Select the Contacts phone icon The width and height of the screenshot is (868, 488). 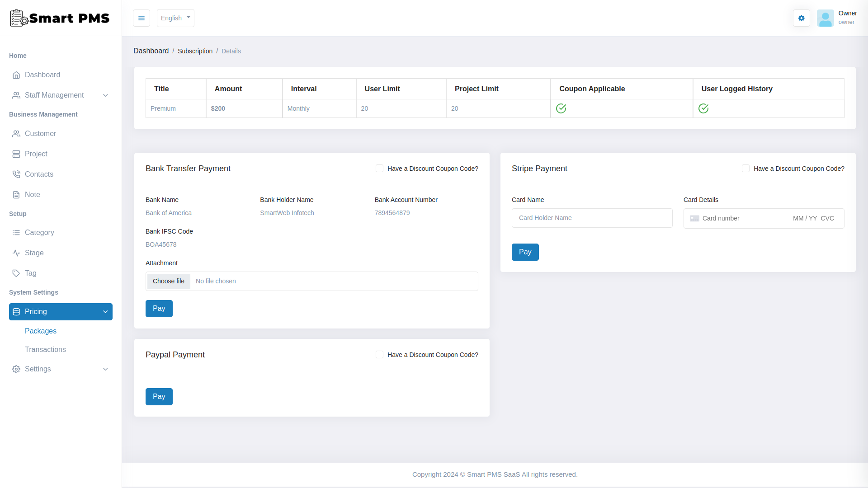[16, 174]
